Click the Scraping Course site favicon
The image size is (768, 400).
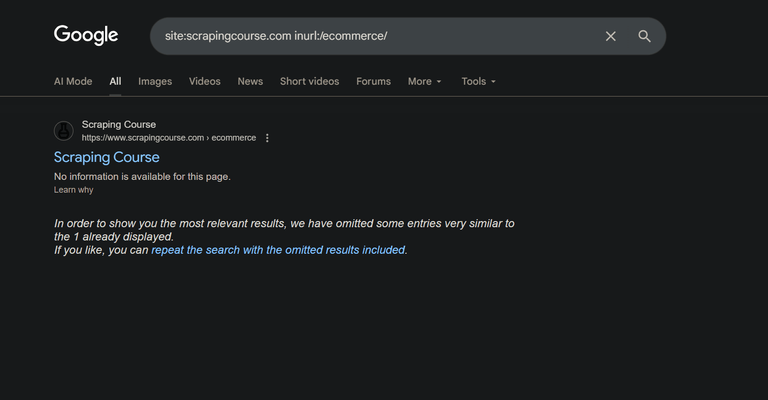click(64, 131)
